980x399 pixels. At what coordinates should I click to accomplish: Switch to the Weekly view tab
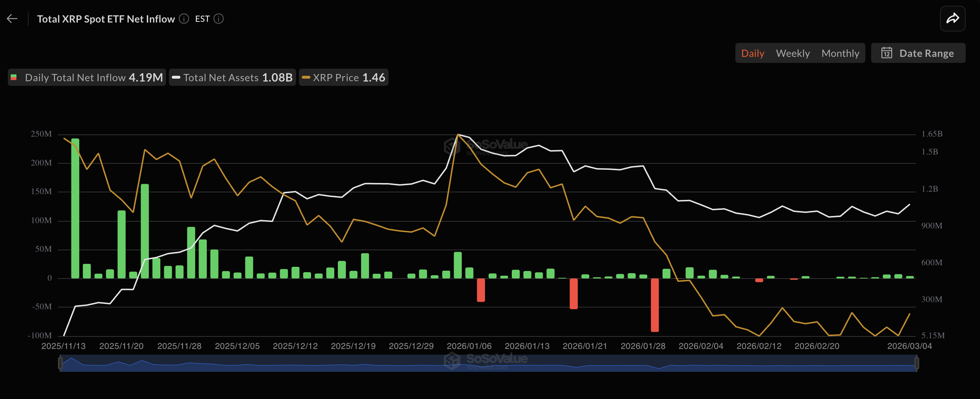tap(792, 53)
